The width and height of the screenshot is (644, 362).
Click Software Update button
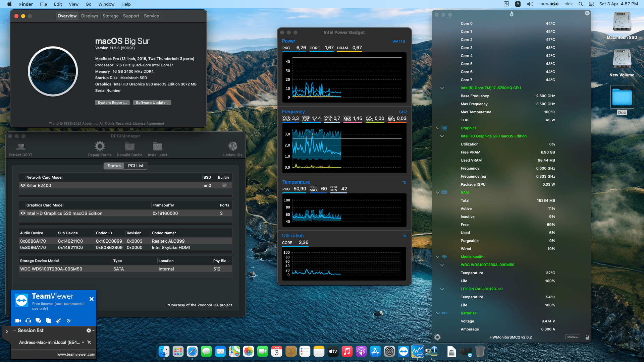point(152,103)
